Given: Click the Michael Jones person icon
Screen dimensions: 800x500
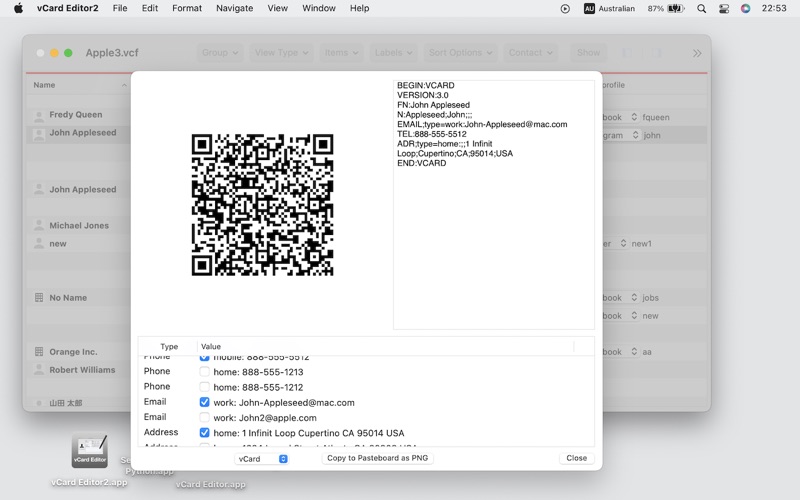Looking at the screenshot, I should tap(39, 226).
